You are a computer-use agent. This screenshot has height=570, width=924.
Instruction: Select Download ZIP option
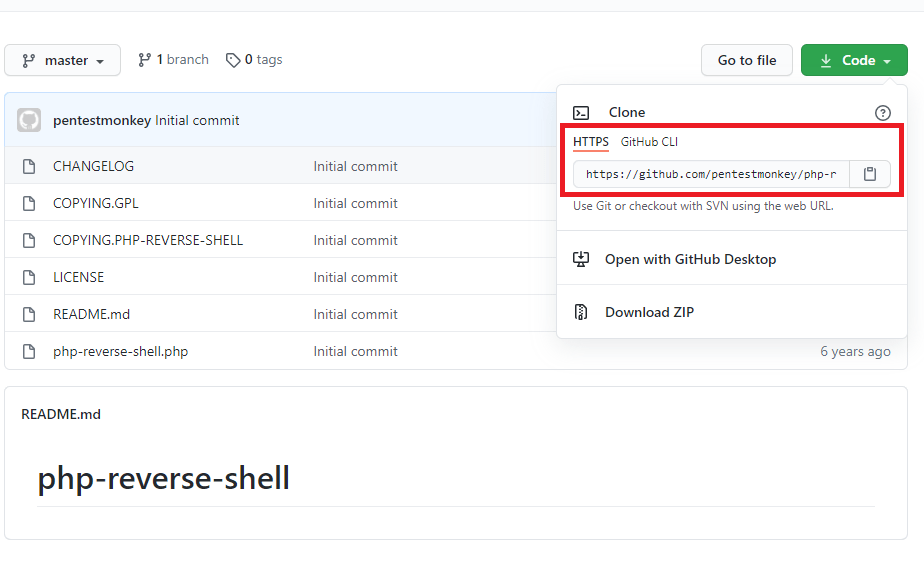pyautogui.click(x=649, y=312)
